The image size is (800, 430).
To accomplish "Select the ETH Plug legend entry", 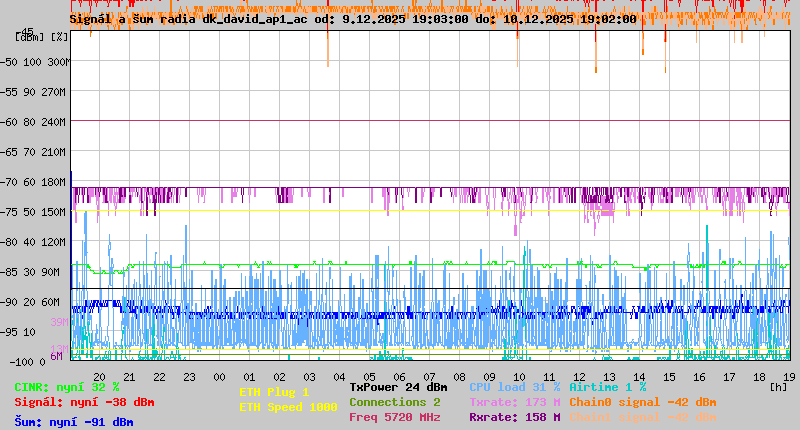I will 274,392.
